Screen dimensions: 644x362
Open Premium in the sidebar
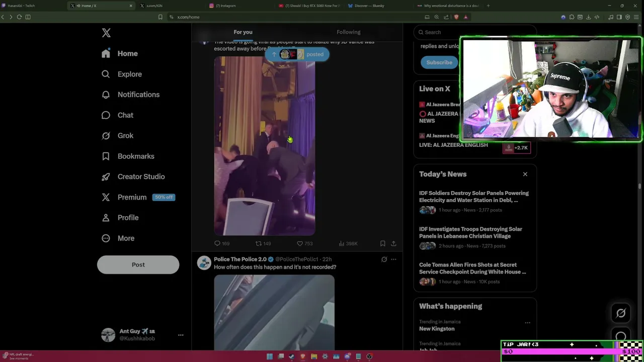pyautogui.click(x=124, y=197)
